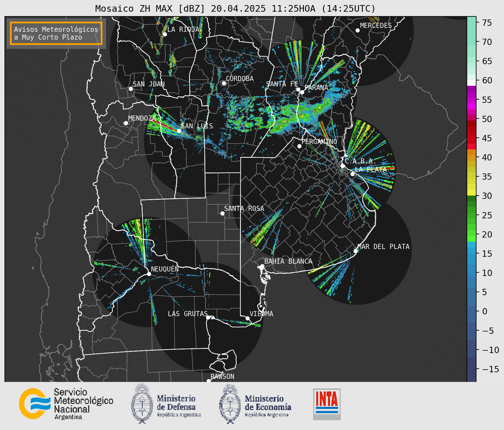The height and width of the screenshot is (430, 504).
Task: Click the 50 scale label
Action: coord(486,119)
